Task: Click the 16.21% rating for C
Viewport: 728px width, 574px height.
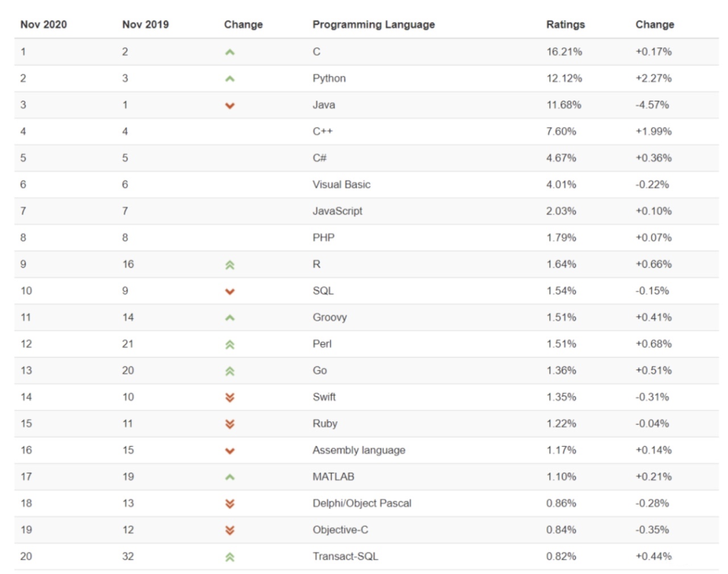Action: pyautogui.click(x=564, y=51)
